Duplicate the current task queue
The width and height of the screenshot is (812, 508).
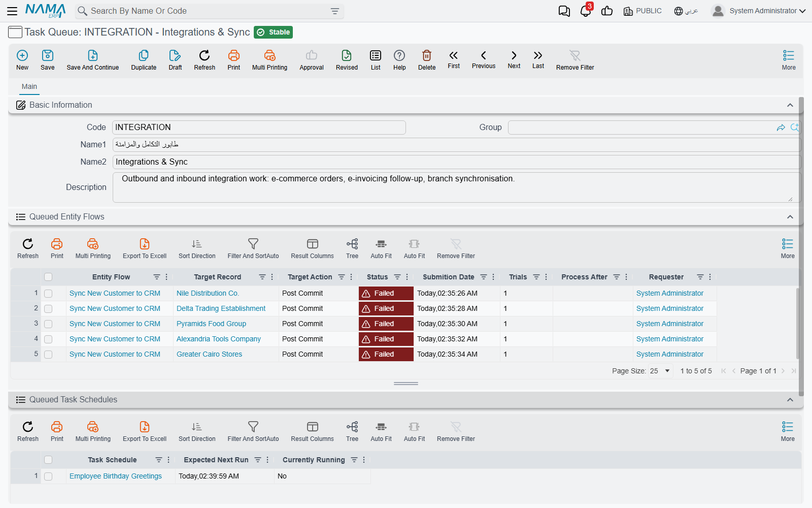click(x=144, y=55)
